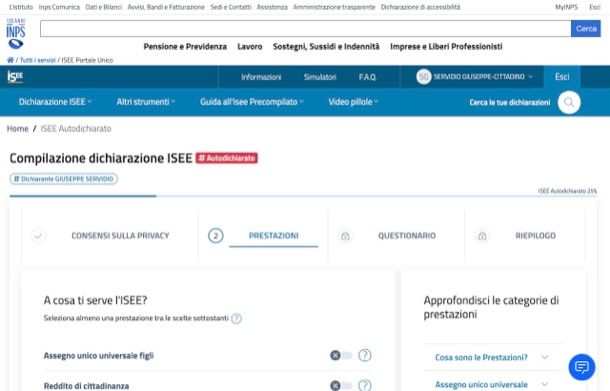Open Dichiarazione di accessibilità link

click(421, 7)
